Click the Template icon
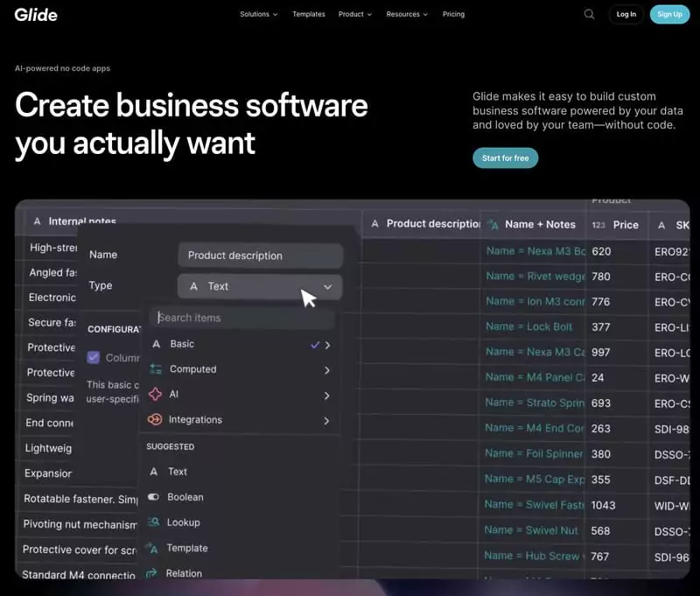The image size is (700, 596). pyautogui.click(x=152, y=548)
